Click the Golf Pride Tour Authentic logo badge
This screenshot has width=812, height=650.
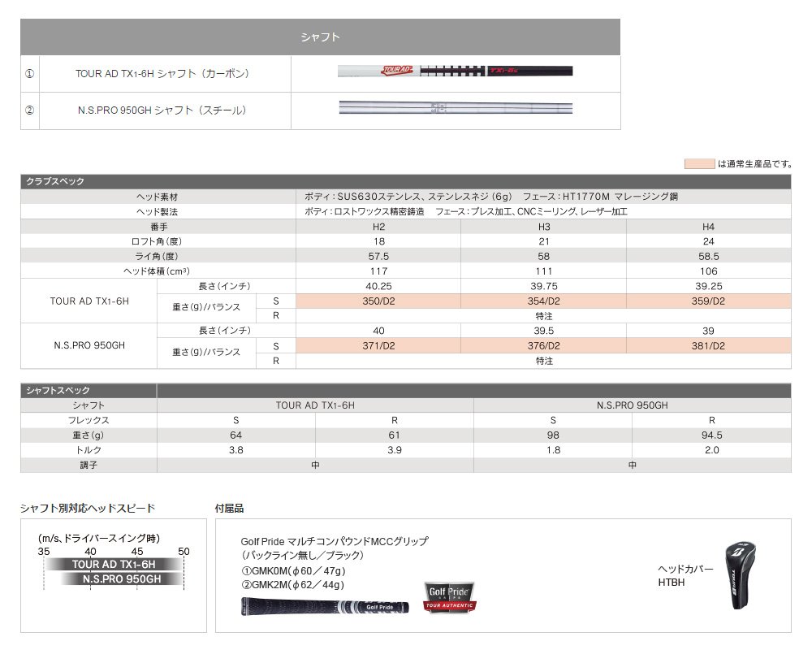[450, 598]
